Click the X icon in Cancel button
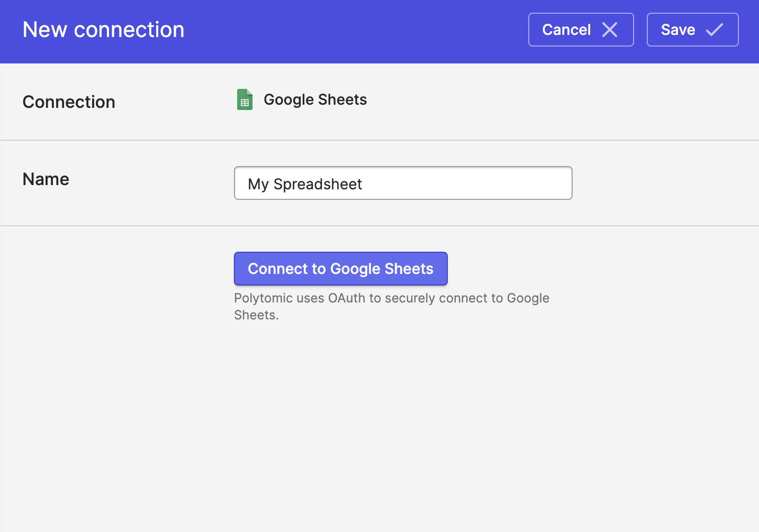This screenshot has height=532, width=759. 610,30
